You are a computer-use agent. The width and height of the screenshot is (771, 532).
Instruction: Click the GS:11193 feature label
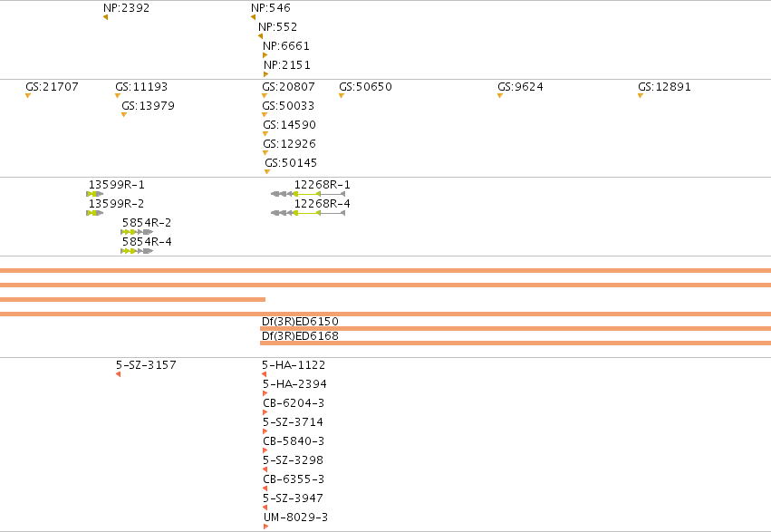click(141, 87)
